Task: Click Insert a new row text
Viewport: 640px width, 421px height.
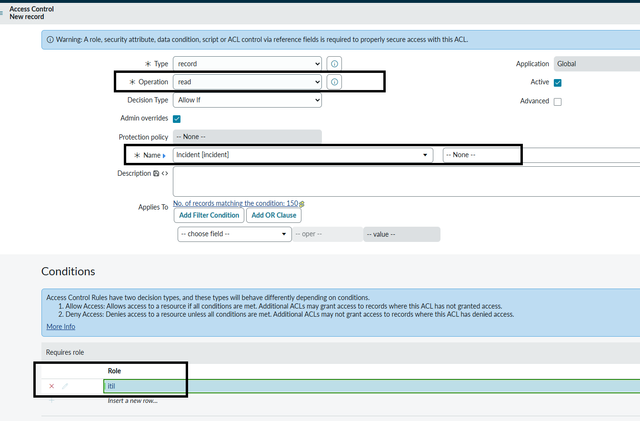Action: click(x=133, y=401)
